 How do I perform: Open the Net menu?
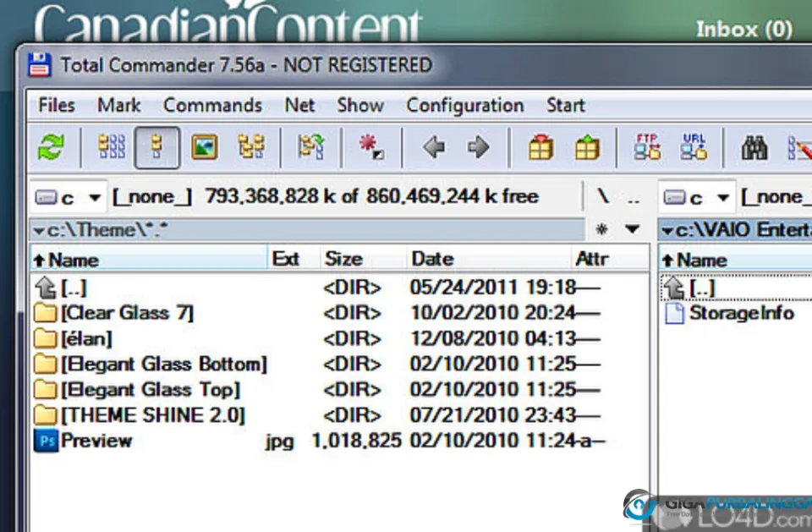299,105
